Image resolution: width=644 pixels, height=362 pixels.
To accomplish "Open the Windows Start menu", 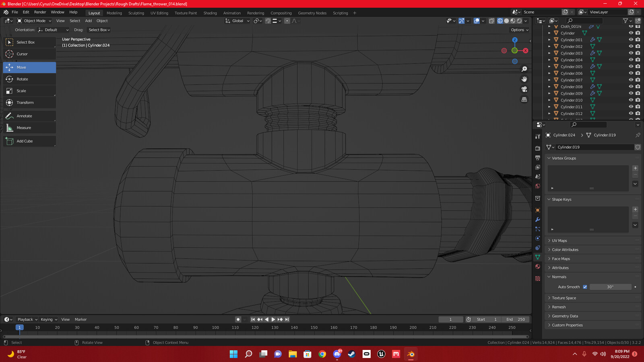I will pos(233,354).
